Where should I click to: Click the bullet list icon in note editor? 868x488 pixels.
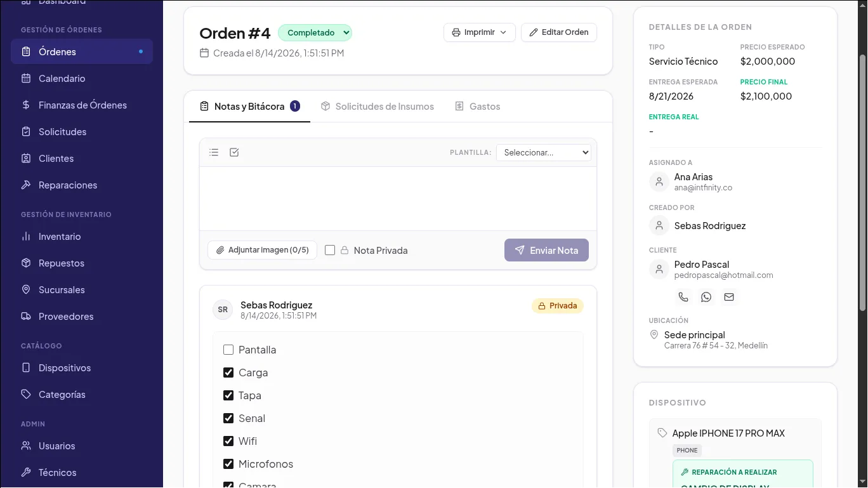coord(214,152)
